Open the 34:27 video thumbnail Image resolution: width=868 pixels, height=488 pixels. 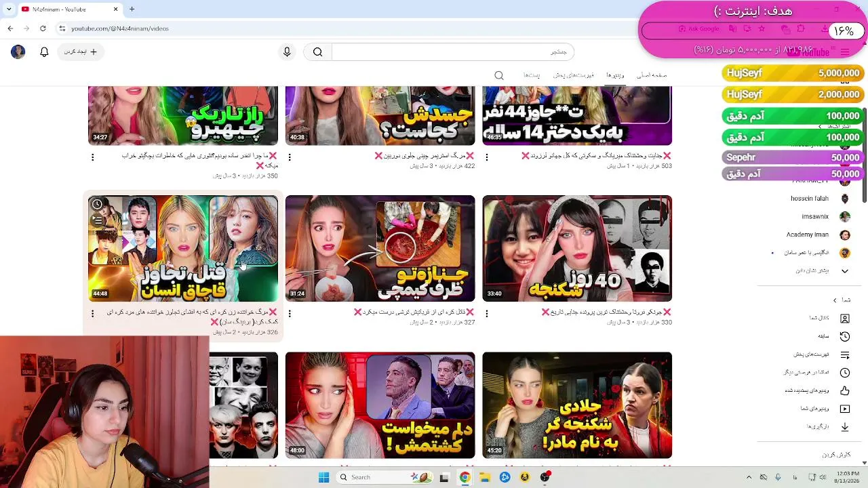pos(183,116)
